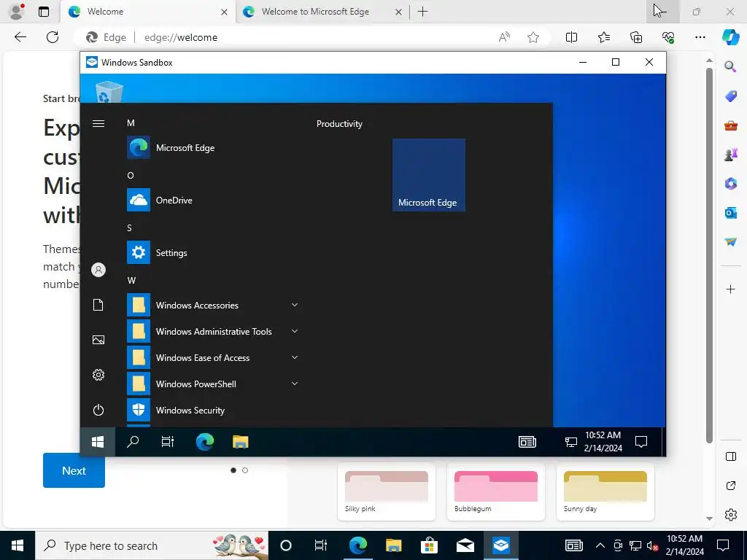This screenshot has width=747, height=560.
Task: Click sandbox network tray icon
Action: (x=570, y=443)
